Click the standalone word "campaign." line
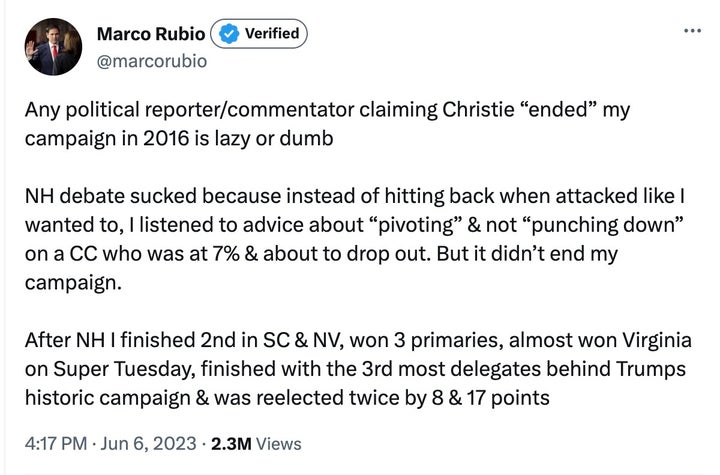720x475 pixels. [x=73, y=283]
